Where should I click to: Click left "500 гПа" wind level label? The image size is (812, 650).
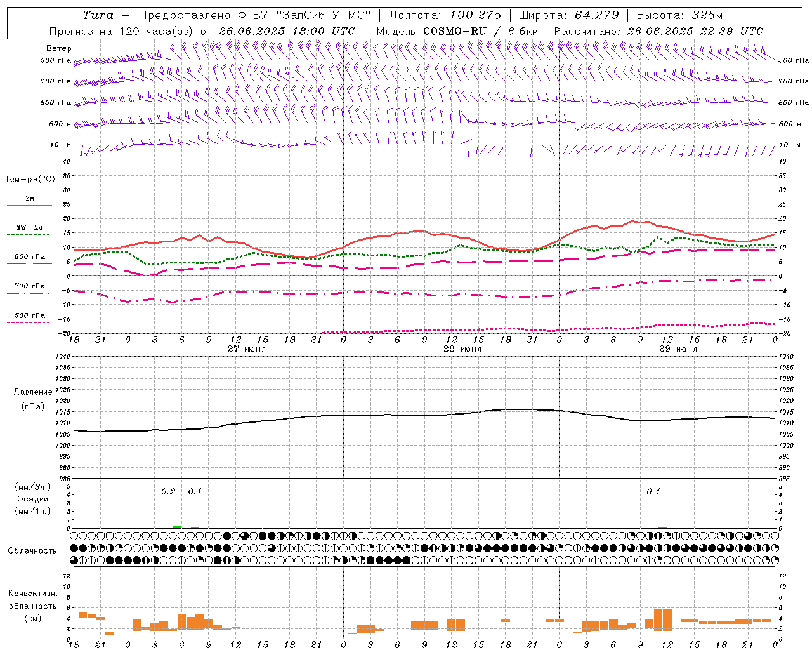tap(56, 61)
